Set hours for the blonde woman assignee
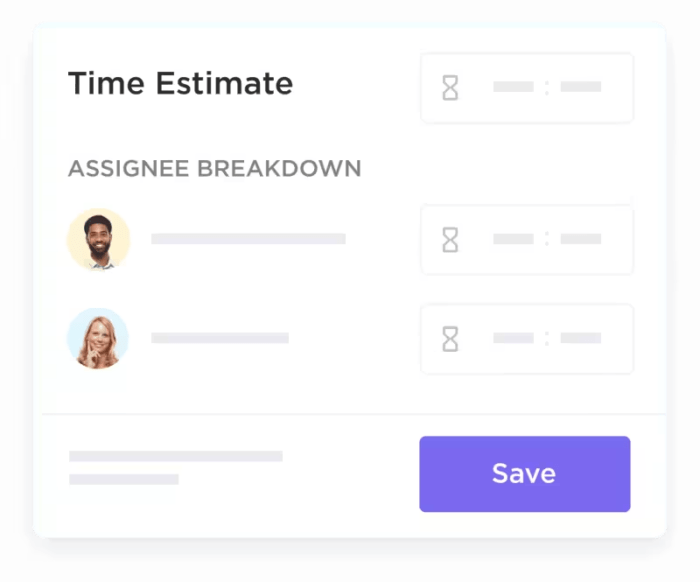700x582 pixels. [513, 339]
